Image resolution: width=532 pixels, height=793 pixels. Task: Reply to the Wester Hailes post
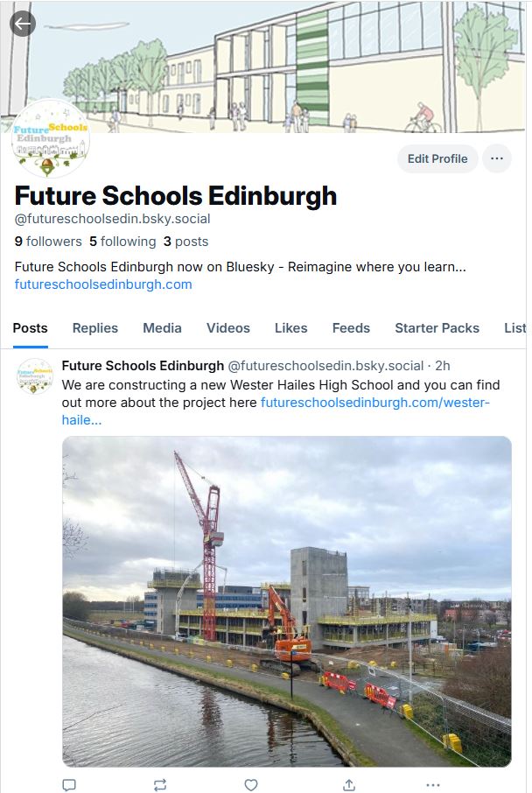tap(69, 784)
